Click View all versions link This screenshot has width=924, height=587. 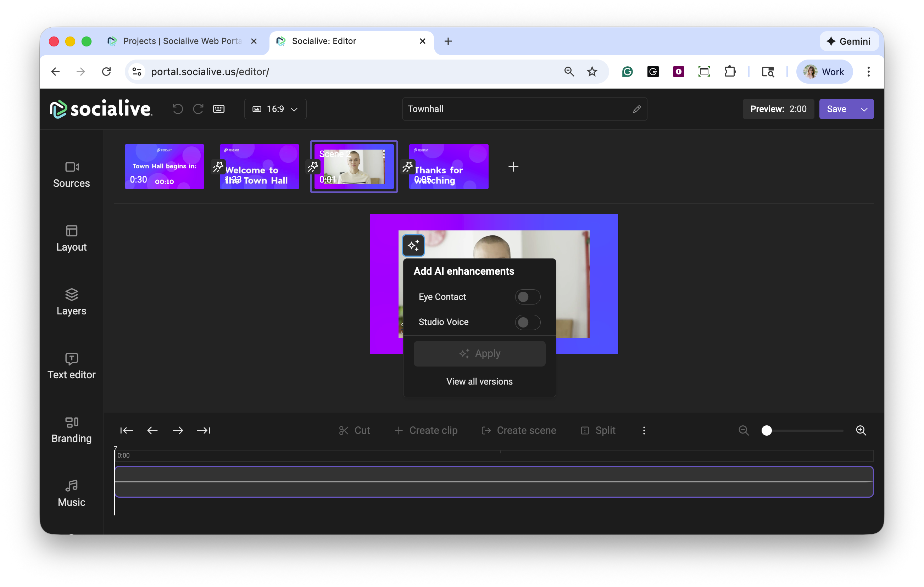479,381
